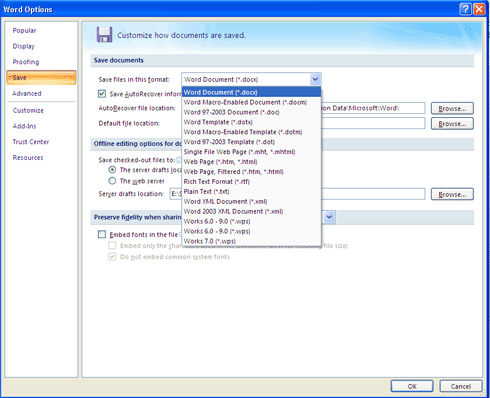The image size is (490, 398).
Task: Choose Single File Web Page (*.mht, *.mhtml)
Action: coord(252,152)
